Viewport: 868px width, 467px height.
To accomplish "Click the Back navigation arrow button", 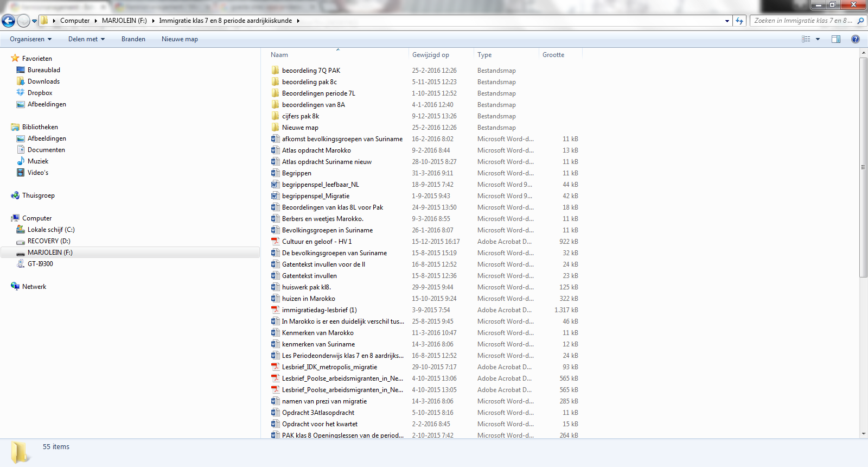I will (8, 21).
